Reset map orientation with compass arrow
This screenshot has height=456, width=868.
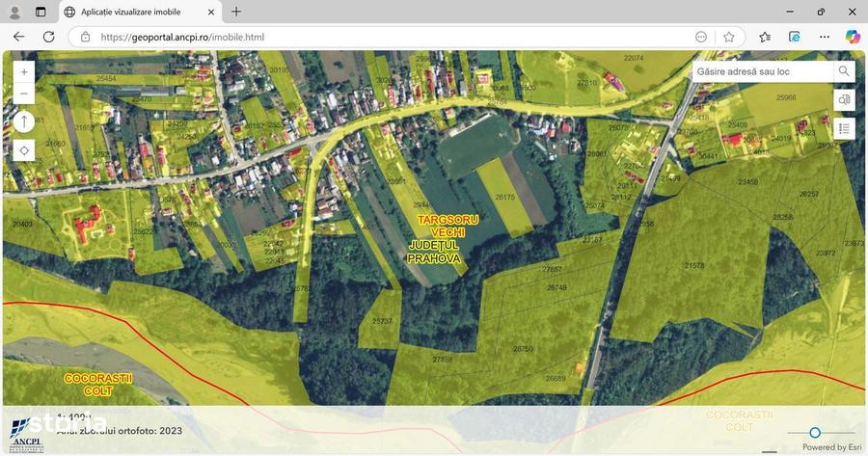coord(24,121)
